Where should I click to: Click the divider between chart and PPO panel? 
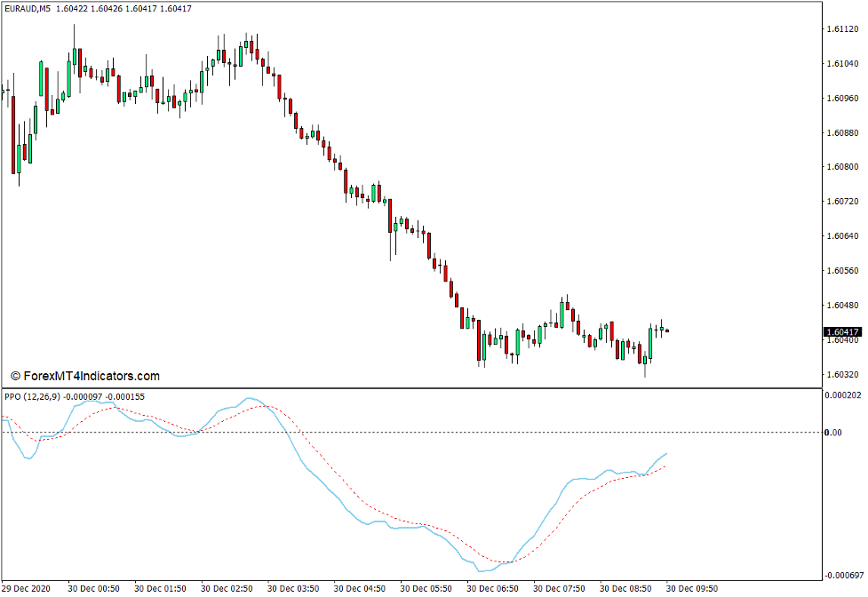400,388
